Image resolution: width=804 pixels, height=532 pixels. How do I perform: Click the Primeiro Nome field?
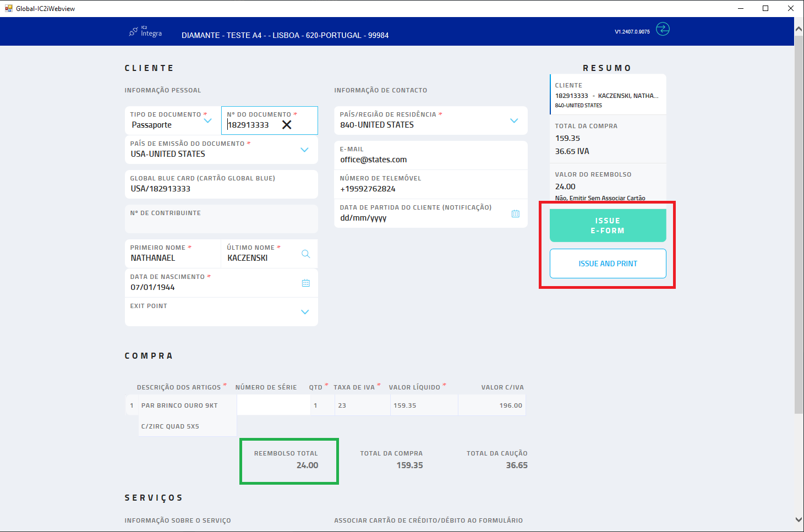tap(173, 258)
